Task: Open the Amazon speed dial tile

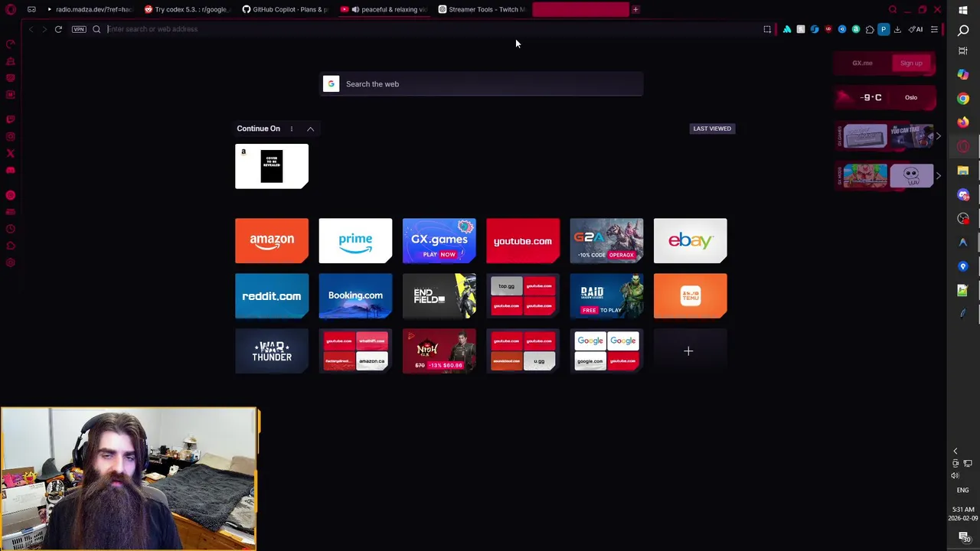Action: tap(272, 240)
